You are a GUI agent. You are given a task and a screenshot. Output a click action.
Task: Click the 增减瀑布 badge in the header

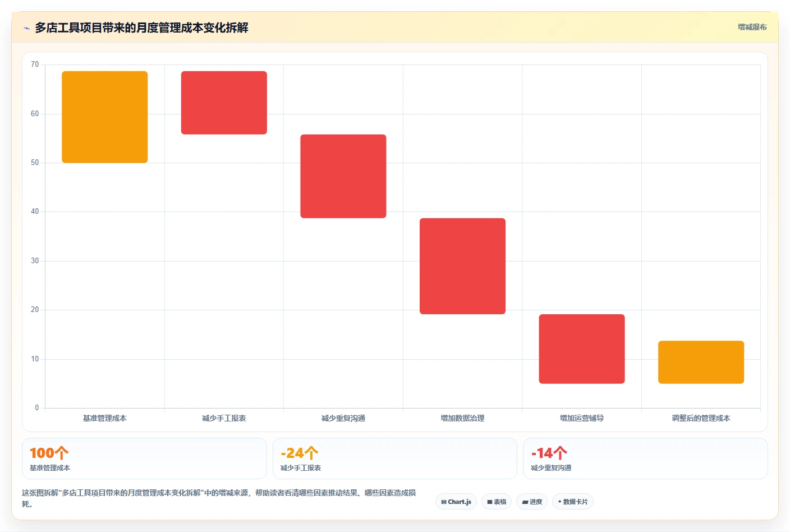(752, 27)
